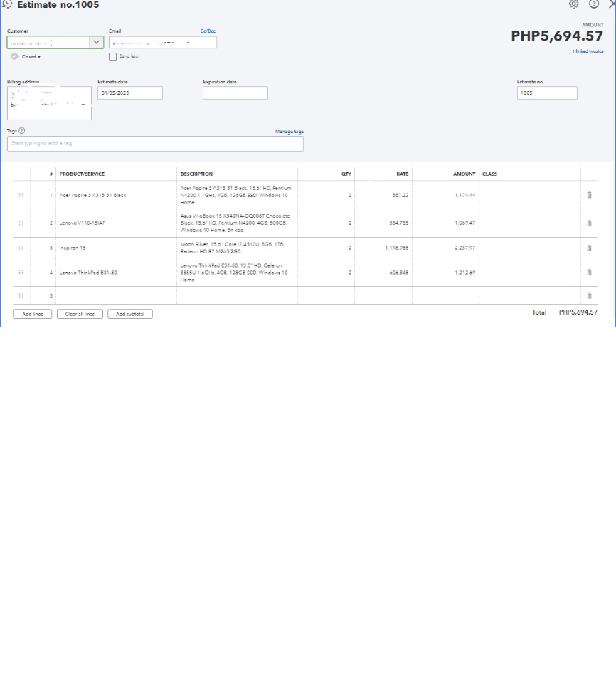The image size is (616, 689).
Task: Select product cell Lenovo V110-15IAP
Action: coord(116,223)
